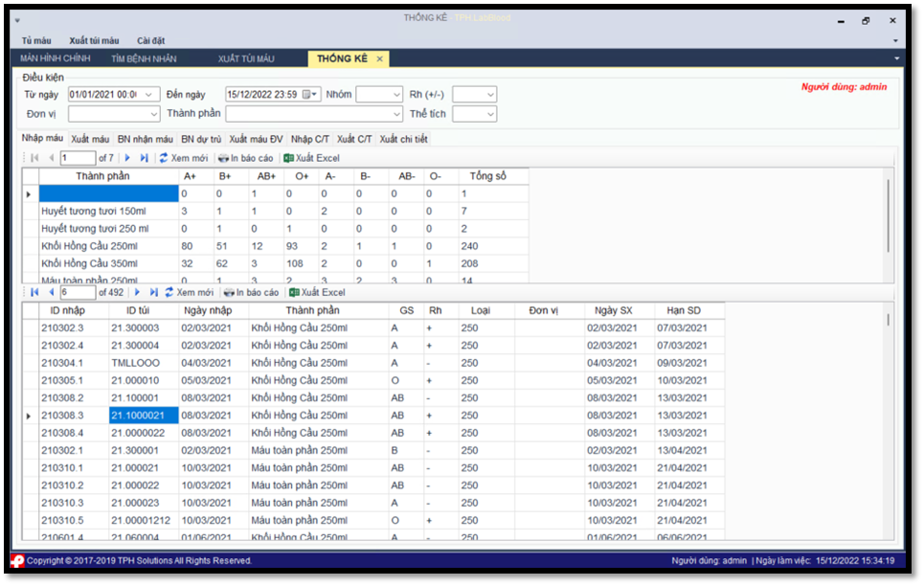The height and width of the screenshot is (586, 924).
Task: Export upper summary grid to Excel
Action: [311, 158]
